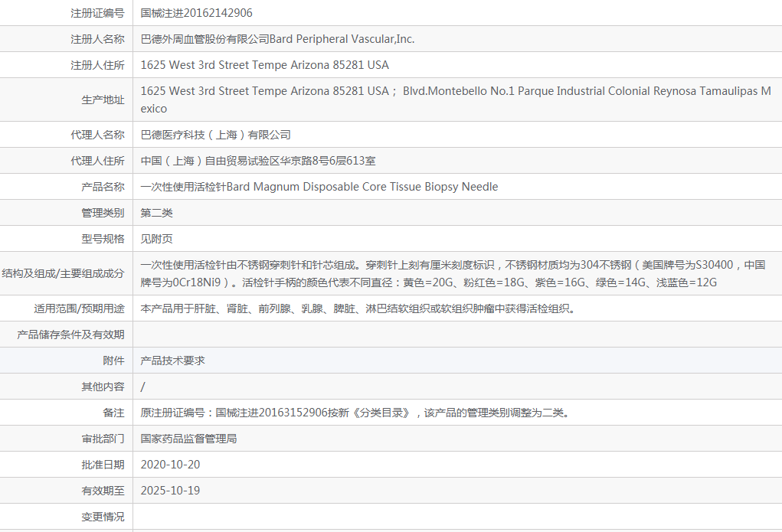Select the 注册人名称 label

pyautogui.click(x=98, y=39)
